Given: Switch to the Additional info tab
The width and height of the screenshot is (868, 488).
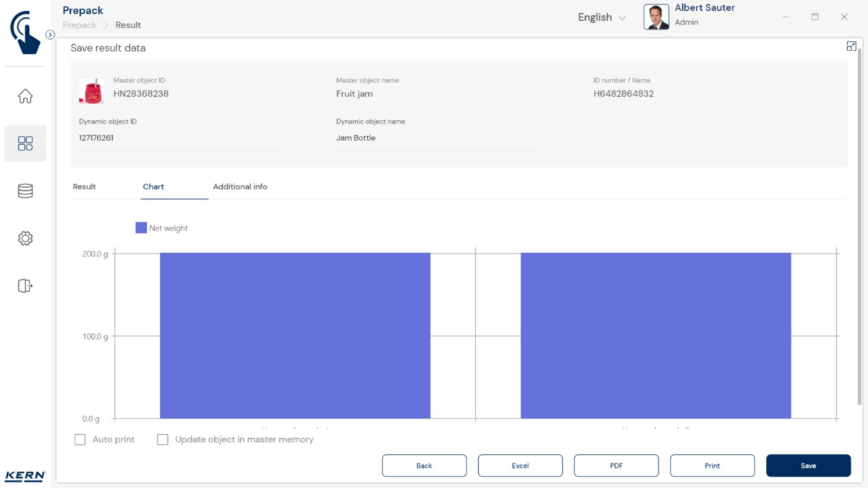Looking at the screenshot, I should 240,187.
